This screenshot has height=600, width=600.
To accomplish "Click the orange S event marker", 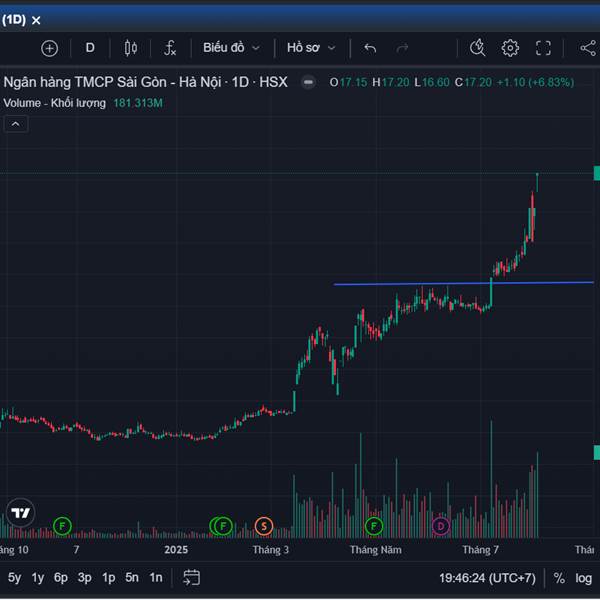I will point(264,527).
